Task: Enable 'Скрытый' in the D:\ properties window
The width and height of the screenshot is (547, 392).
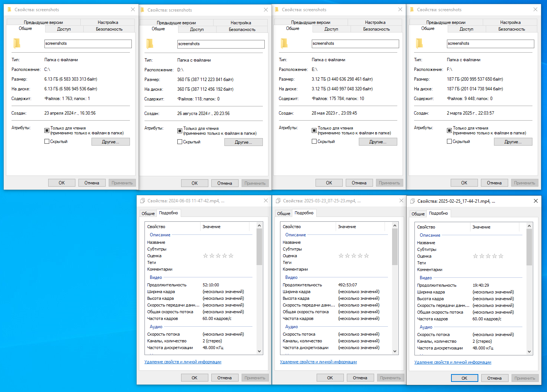Action: tap(180, 142)
